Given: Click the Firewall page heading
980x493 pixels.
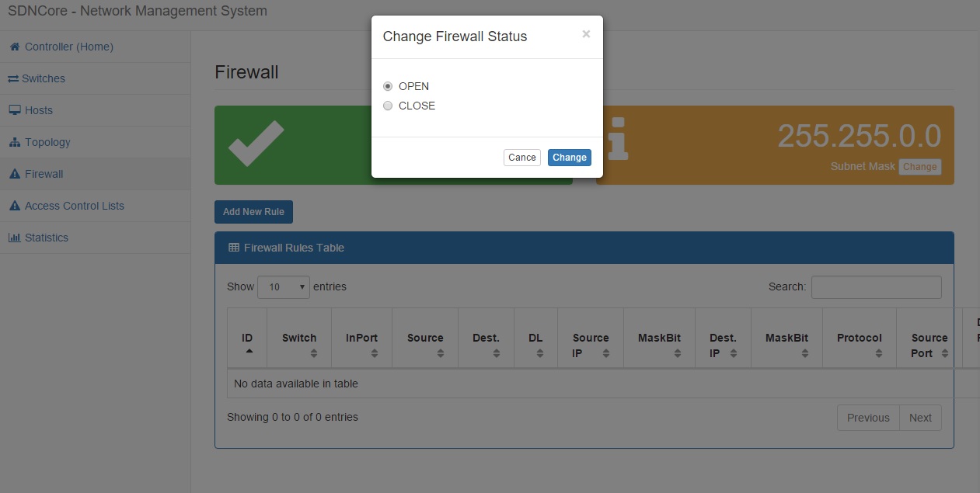Looking at the screenshot, I should tap(246, 72).
